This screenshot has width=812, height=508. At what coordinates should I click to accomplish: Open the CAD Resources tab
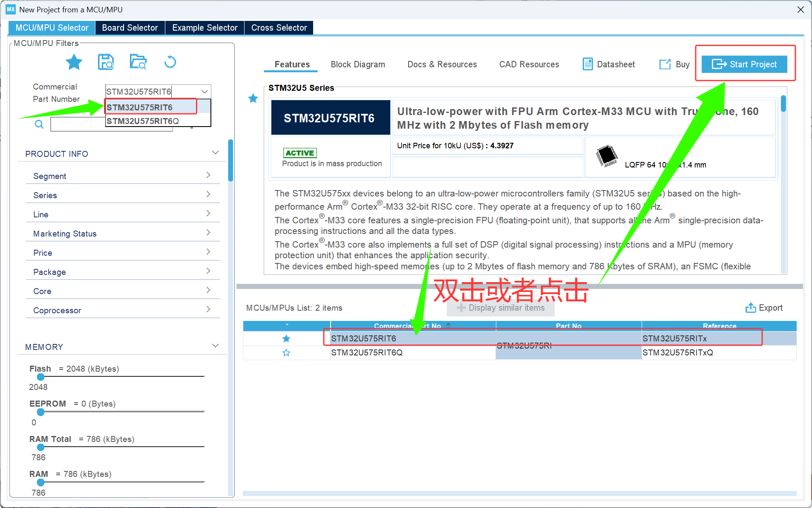[529, 64]
